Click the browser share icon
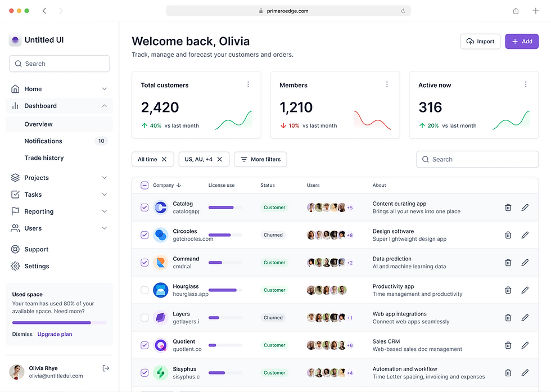Image resolution: width=551 pixels, height=392 pixels. click(x=516, y=11)
